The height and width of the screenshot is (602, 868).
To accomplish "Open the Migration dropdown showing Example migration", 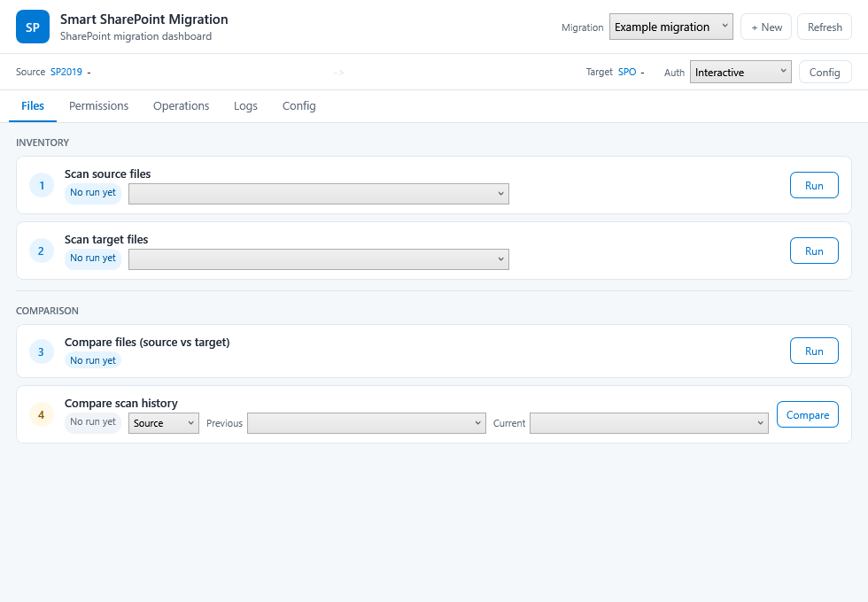I will click(x=671, y=27).
